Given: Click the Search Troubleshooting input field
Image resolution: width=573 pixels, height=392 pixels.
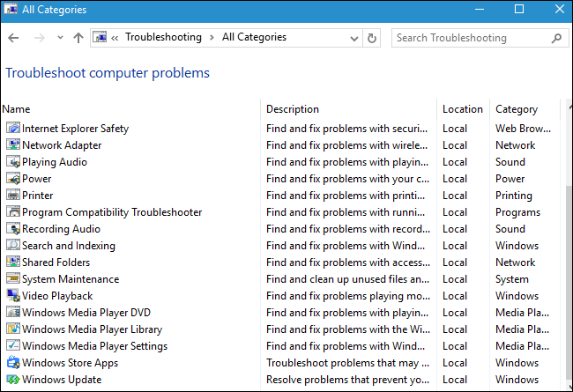Looking at the screenshot, I should 472,38.
